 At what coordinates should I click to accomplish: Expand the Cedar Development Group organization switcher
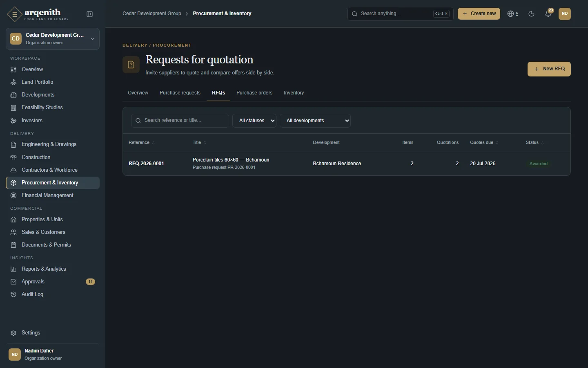(x=53, y=39)
